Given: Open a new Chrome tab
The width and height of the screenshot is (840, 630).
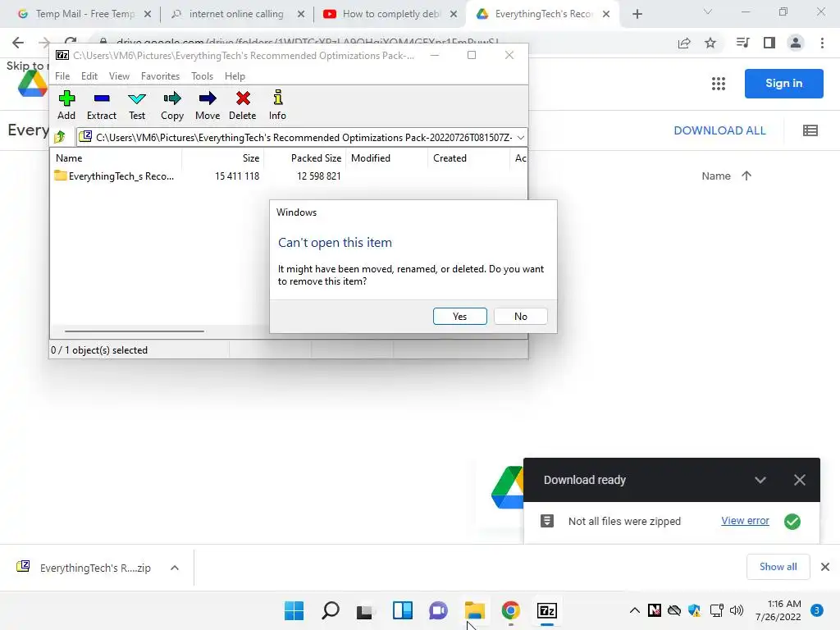Looking at the screenshot, I should (x=637, y=14).
